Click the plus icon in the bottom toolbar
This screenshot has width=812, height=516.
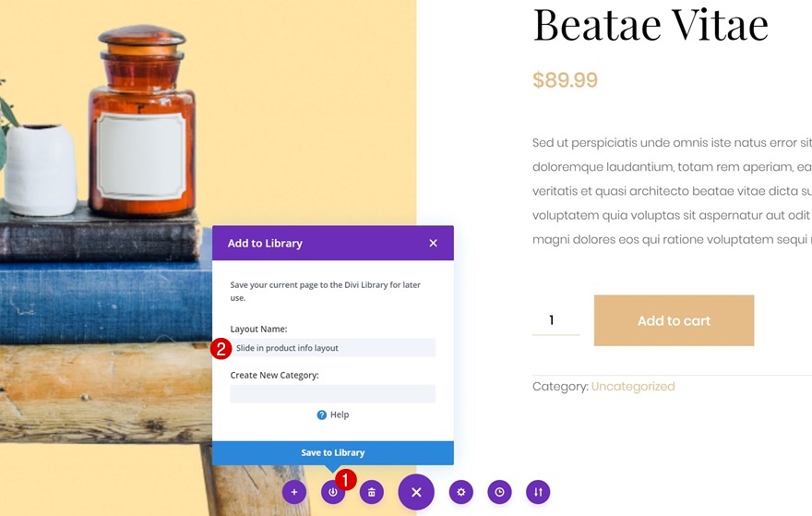pos(294,493)
